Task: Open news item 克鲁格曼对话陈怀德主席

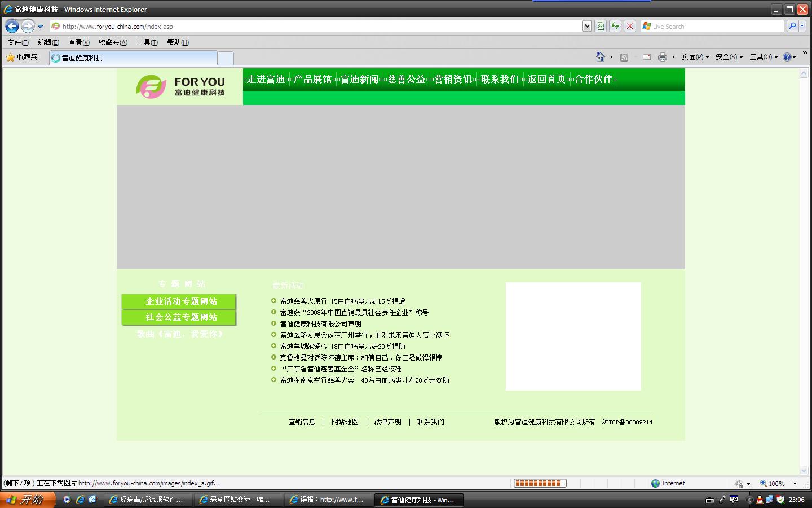Action: (x=361, y=358)
